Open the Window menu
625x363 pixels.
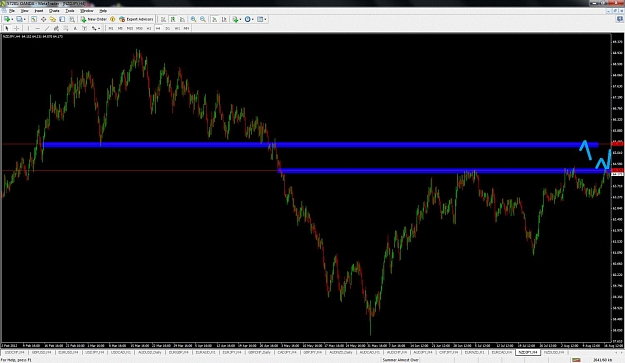coord(86,11)
